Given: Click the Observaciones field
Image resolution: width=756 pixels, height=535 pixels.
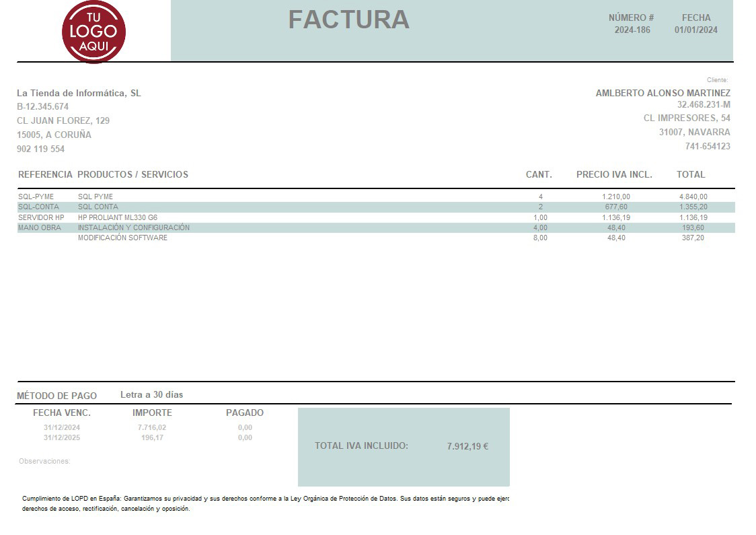Looking at the screenshot, I should [x=46, y=460].
